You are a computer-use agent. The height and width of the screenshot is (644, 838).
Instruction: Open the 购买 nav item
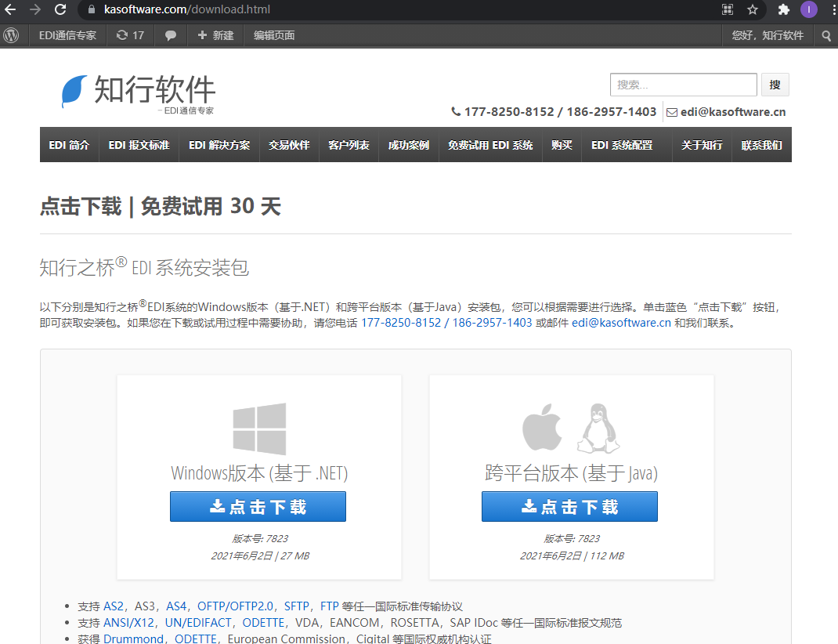562,145
